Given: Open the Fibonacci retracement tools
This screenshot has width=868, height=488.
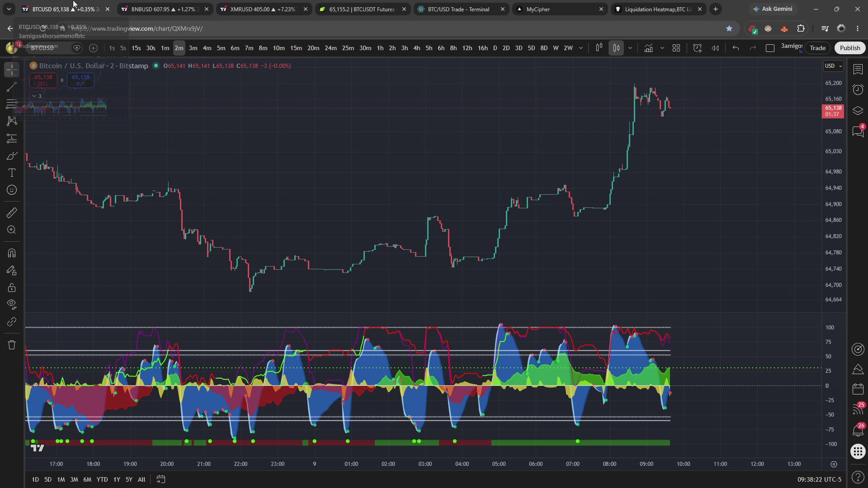Looking at the screenshot, I should 12,104.
